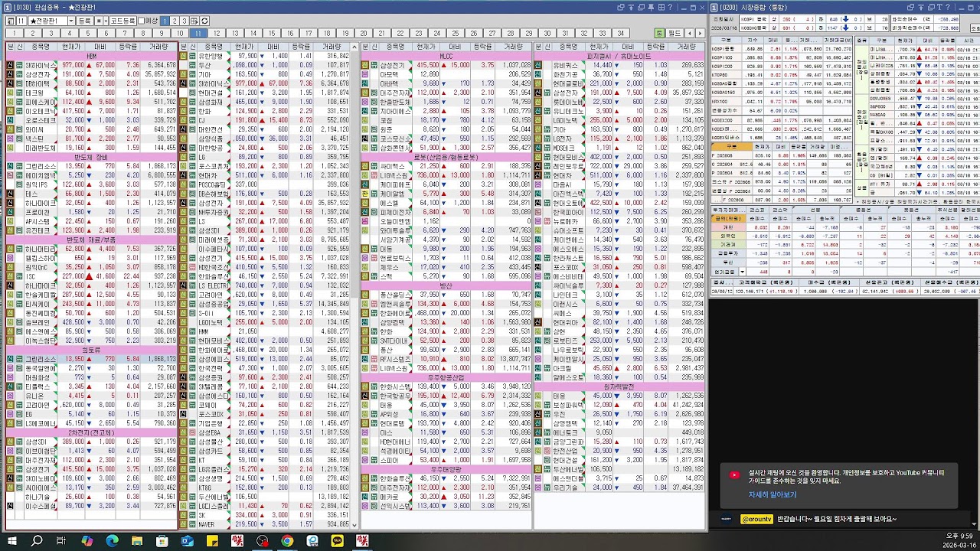The image size is (980, 551).
Task: Open Microsoft Store from the taskbar
Action: [162, 541]
